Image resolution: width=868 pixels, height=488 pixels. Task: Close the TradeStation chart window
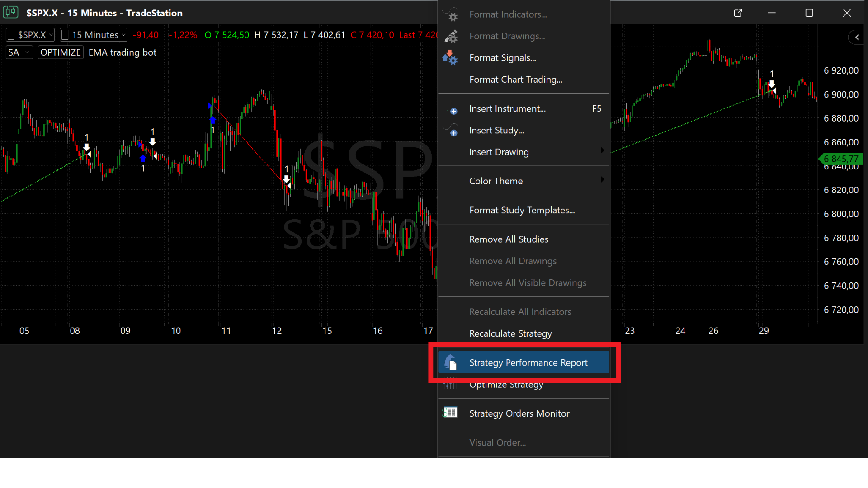click(x=847, y=13)
